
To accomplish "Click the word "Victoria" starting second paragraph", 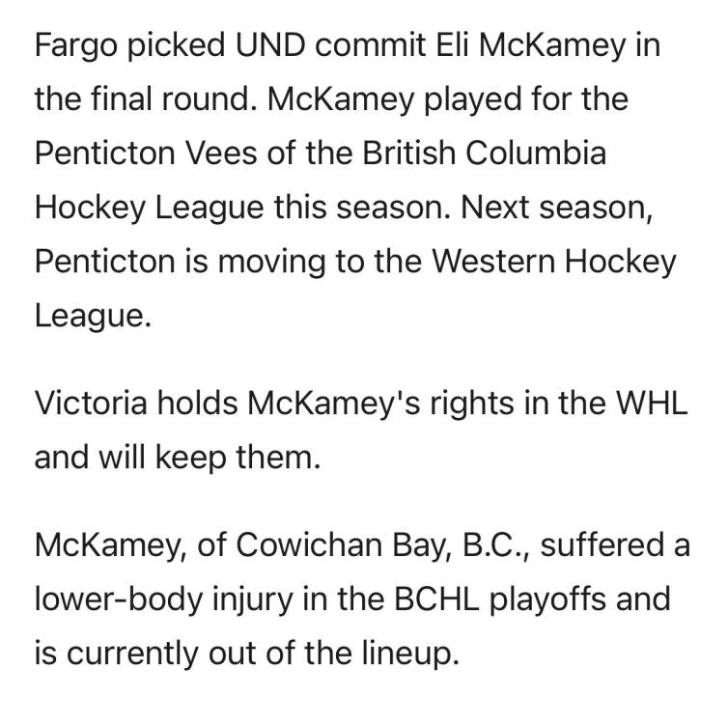I will pyautogui.click(x=91, y=403).
